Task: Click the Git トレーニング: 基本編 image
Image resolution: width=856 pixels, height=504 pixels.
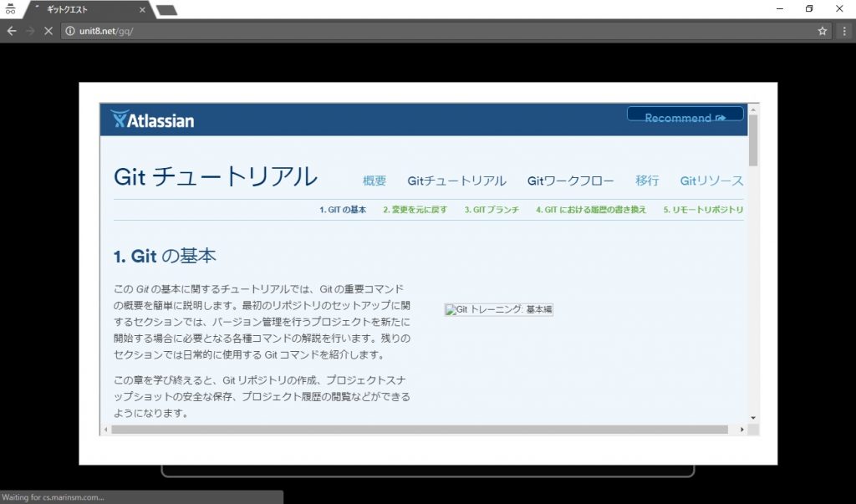Action: coord(498,309)
